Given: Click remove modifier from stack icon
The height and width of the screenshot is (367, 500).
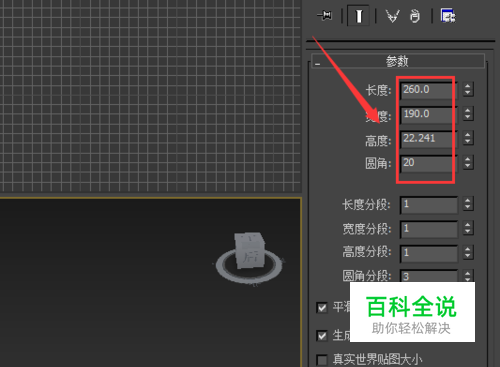Looking at the screenshot, I should [x=415, y=16].
